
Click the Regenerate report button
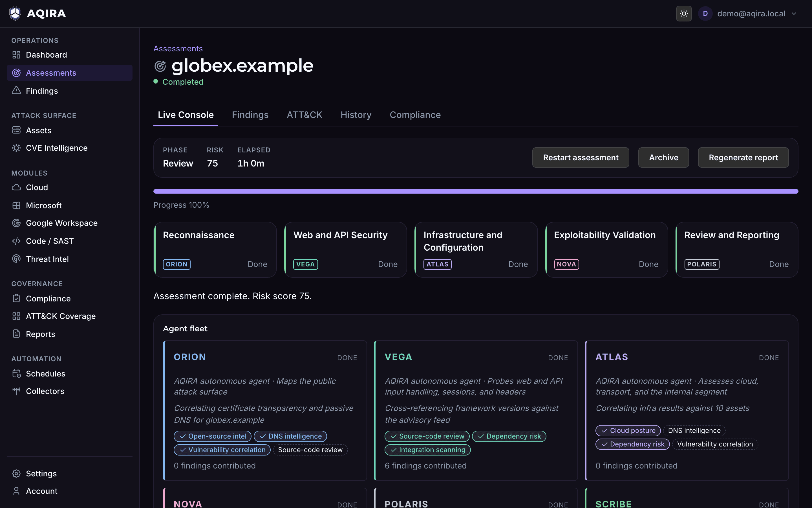pos(743,157)
